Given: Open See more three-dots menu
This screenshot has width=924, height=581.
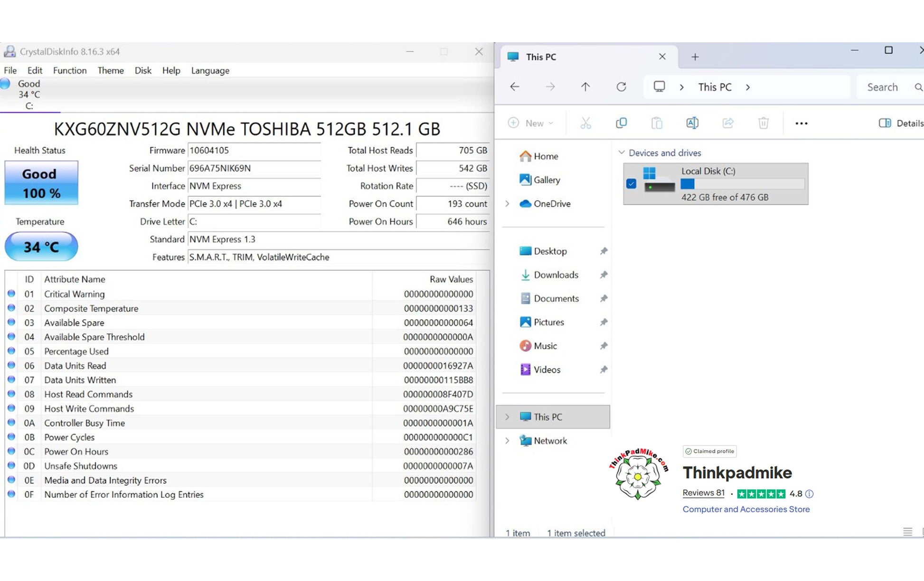Looking at the screenshot, I should click(801, 124).
